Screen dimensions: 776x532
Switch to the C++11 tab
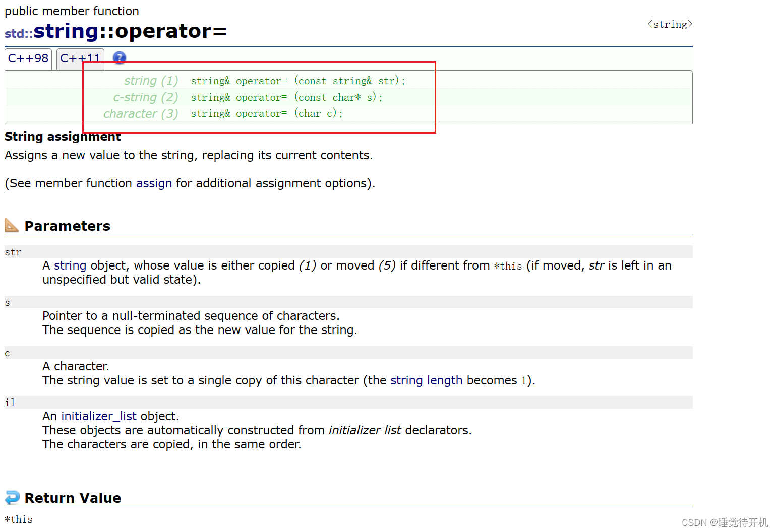point(80,58)
